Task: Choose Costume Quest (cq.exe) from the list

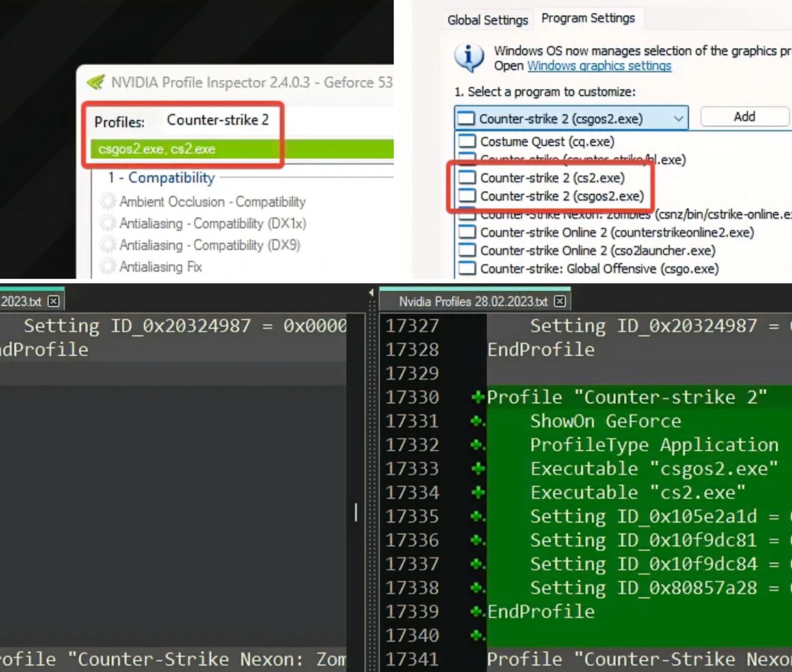Action: coord(547,141)
